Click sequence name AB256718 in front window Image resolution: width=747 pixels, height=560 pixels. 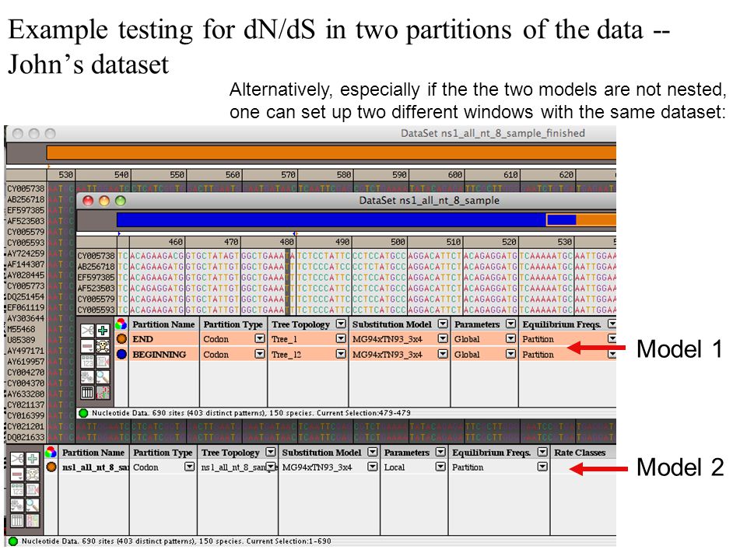(96, 267)
